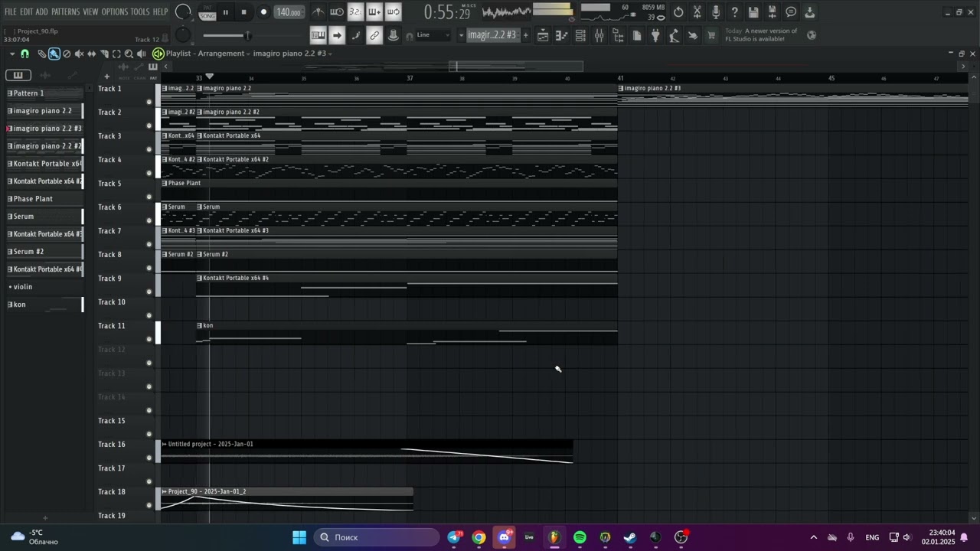Open the help question mark icon
This screenshot has height=551, width=980.
tap(734, 12)
